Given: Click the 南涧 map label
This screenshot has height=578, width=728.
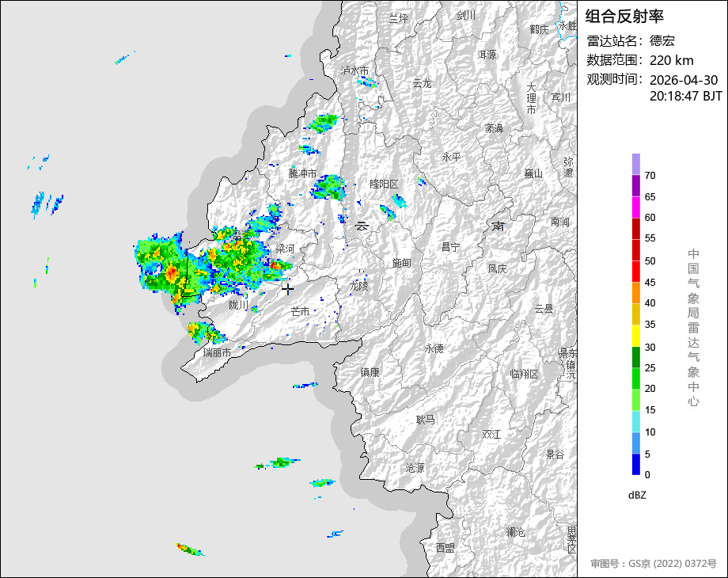Looking at the screenshot, I should (560, 222).
